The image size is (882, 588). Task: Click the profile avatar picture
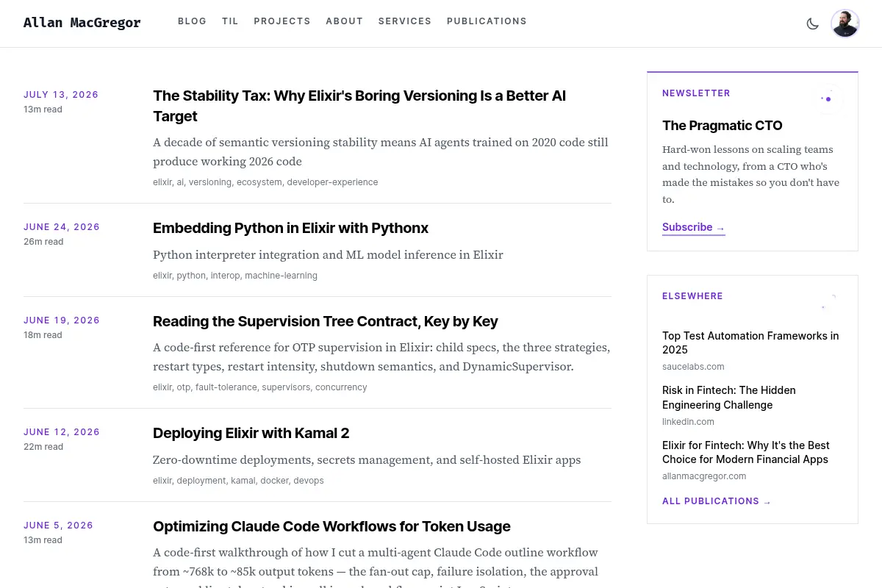(845, 24)
